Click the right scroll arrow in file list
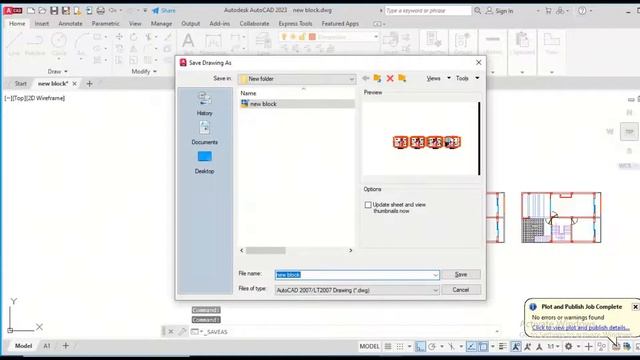Image resolution: width=640 pixels, height=360 pixels. (351, 251)
